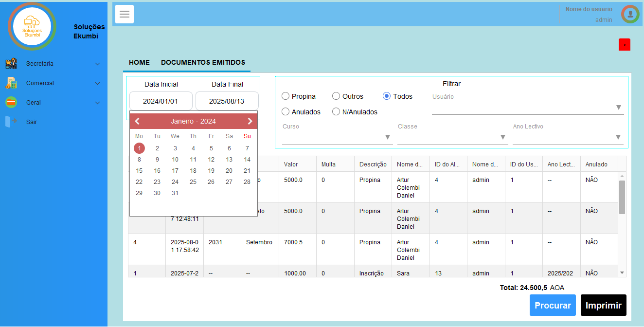Go to previous month in calendar

pyautogui.click(x=138, y=121)
